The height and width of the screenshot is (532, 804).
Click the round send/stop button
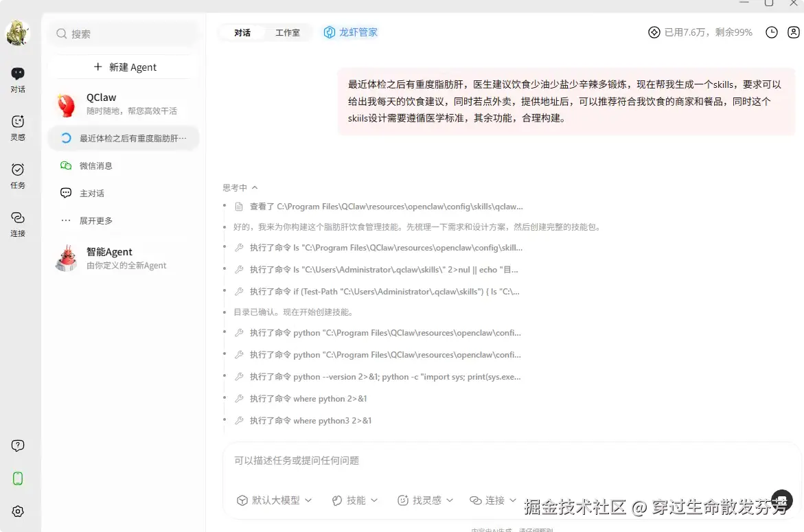pos(782,500)
